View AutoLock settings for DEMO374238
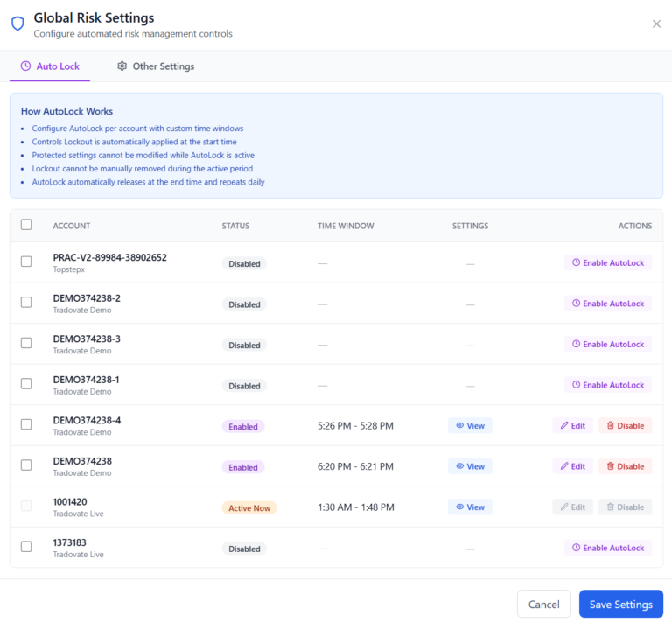Screen dimensions: 672x622 (x=470, y=466)
